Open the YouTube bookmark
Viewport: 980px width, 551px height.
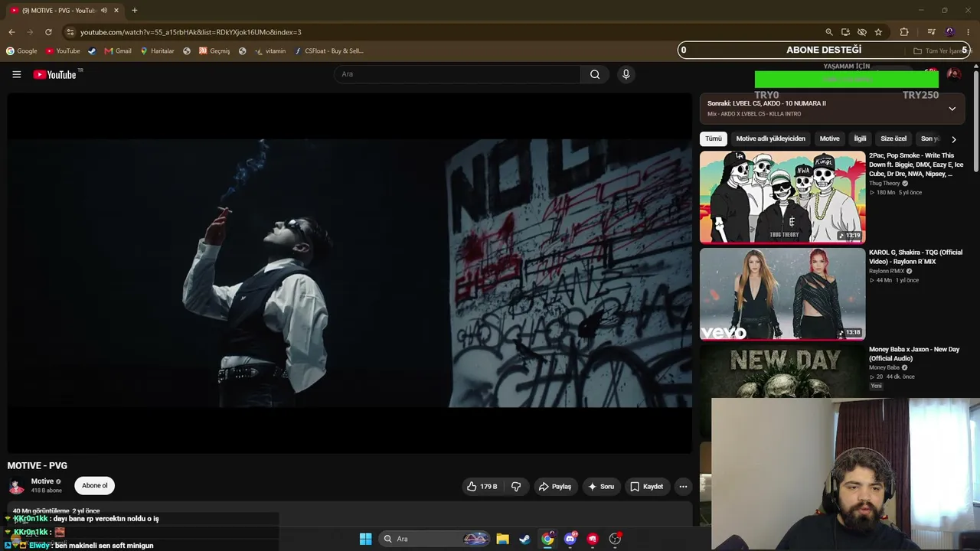click(63, 51)
